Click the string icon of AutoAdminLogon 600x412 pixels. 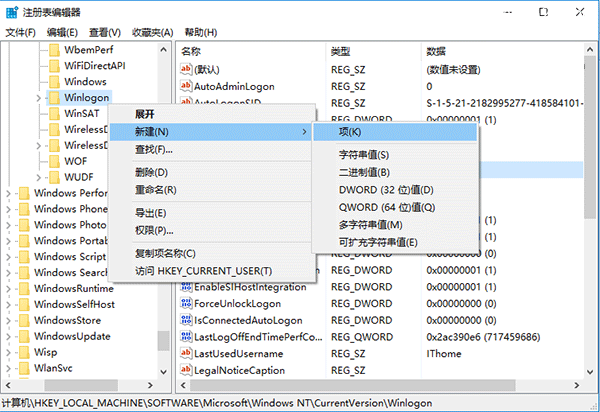point(186,86)
